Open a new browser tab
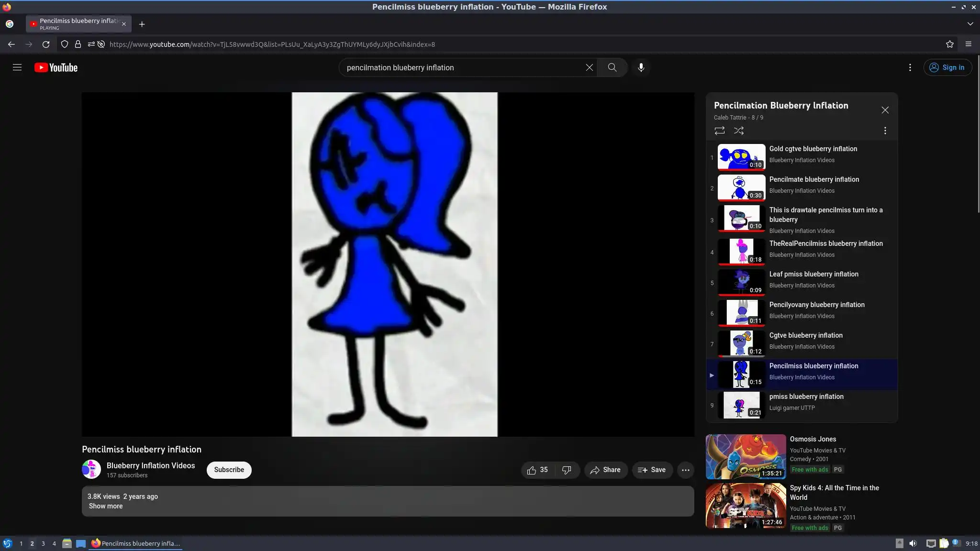Screen dimensions: 980x551 point(142,24)
